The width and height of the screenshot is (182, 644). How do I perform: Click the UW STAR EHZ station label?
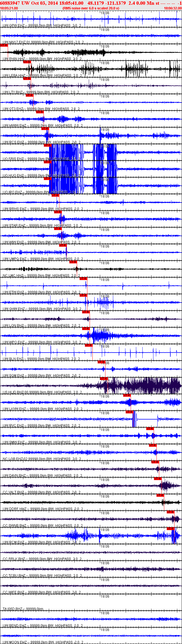click(x=42, y=226)
